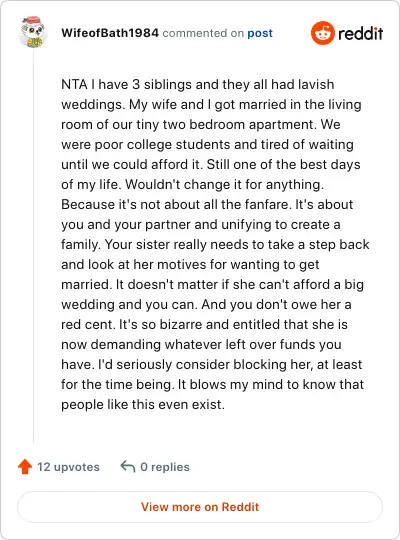Click the line starting "until we could afford it"
The width and height of the screenshot is (400, 540).
(x=211, y=165)
